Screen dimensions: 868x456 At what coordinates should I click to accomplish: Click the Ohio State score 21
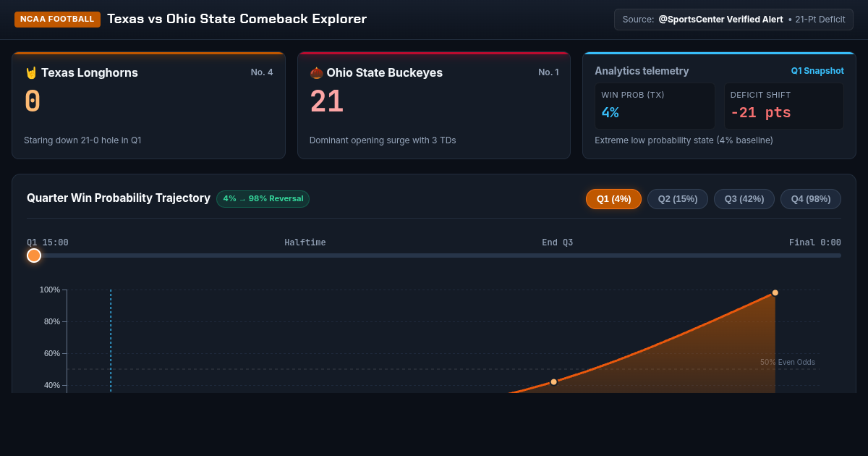point(327,101)
